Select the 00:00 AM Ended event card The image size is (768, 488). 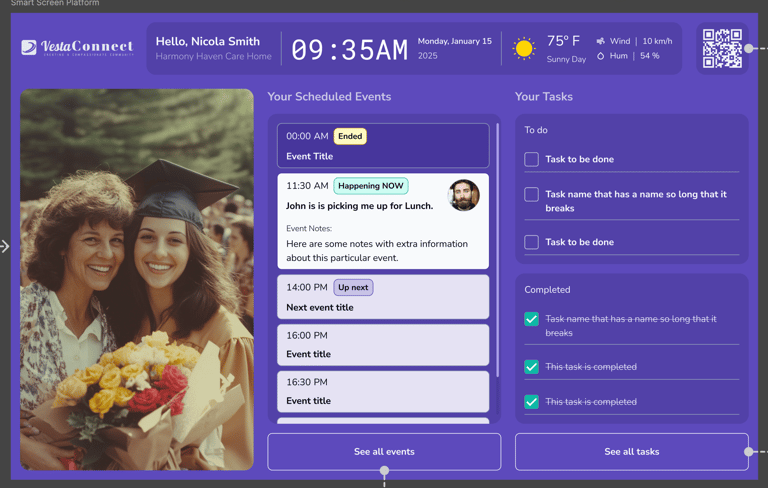click(383, 146)
